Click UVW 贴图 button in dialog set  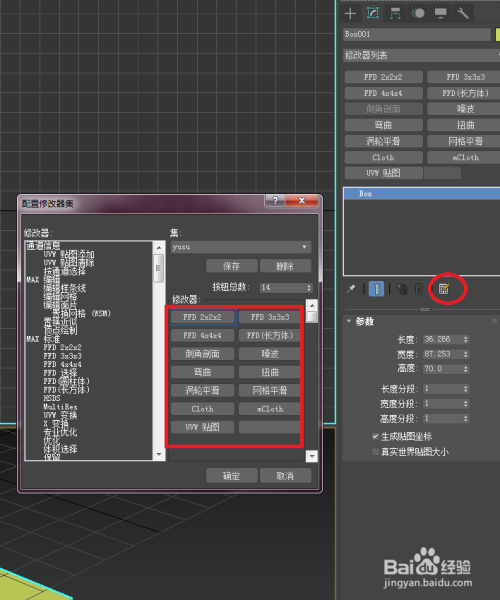[x=202, y=427]
